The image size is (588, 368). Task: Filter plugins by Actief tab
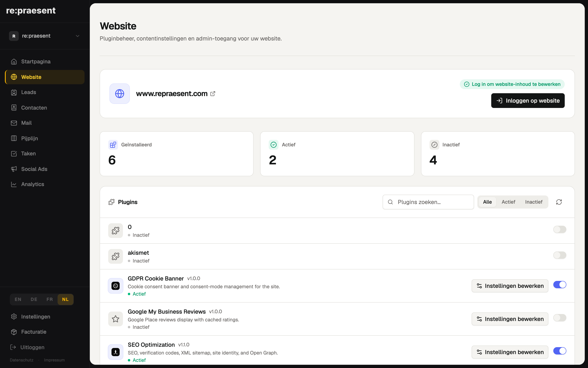click(508, 202)
